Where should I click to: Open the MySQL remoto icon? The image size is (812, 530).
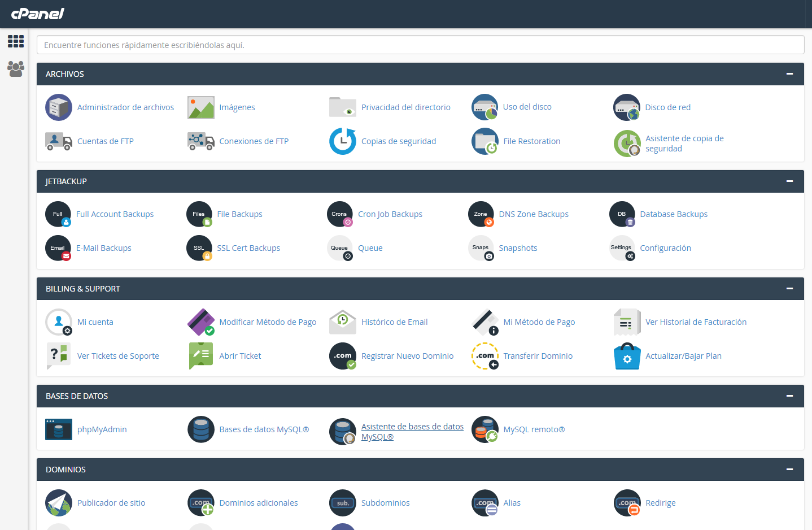coord(485,429)
